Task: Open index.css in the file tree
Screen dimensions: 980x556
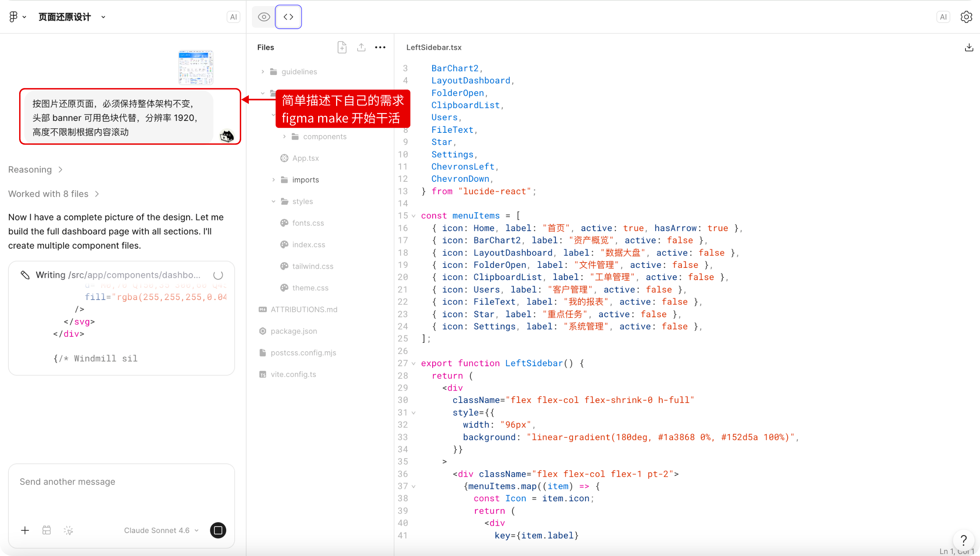Action: 309,245
